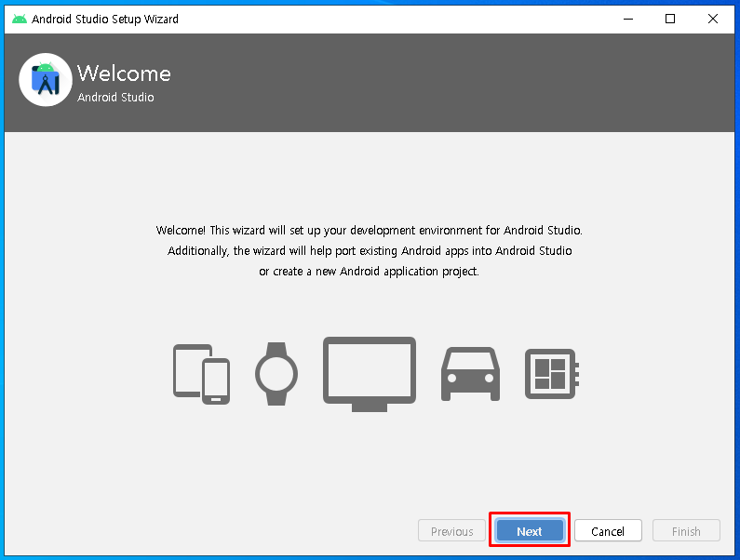The image size is (740, 560).
Task: Maximize the Setup Wizard window
Action: (670, 19)
